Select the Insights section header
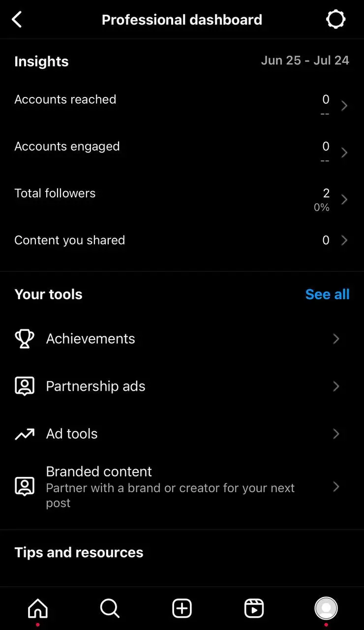This screenshot has width=364, height=630. tap(41, 61)
